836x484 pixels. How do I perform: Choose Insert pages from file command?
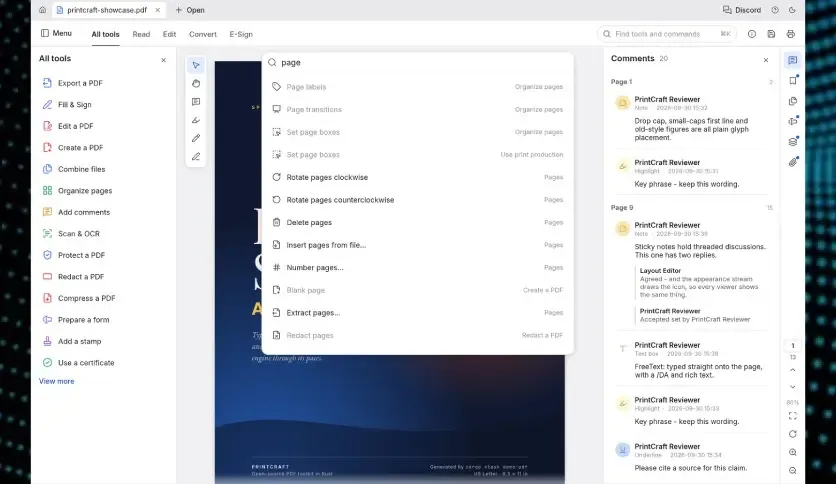[417, 245]
